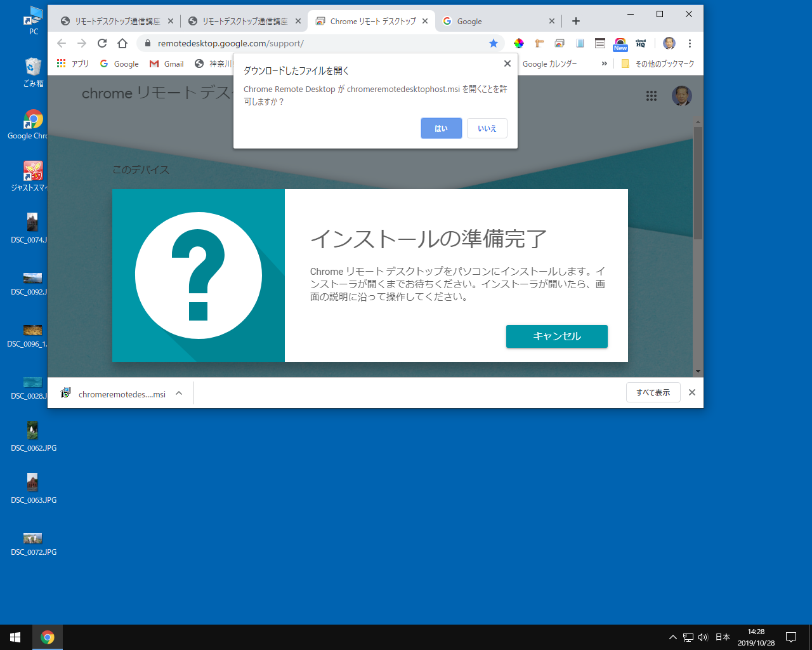Expand hidden bookmarks chevron
This screenshot has width=812, height=650.
[x=604, y=63]
